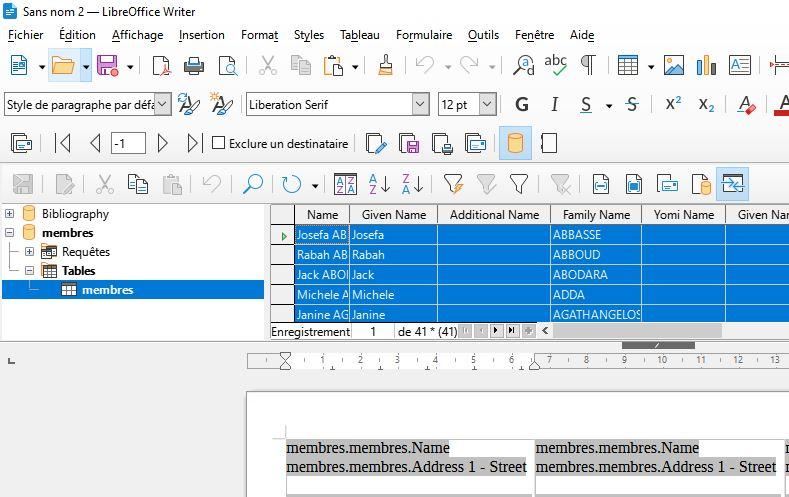Open the Fichier menu
This screenshot has height=497, width=789.
tap(26, 35)
